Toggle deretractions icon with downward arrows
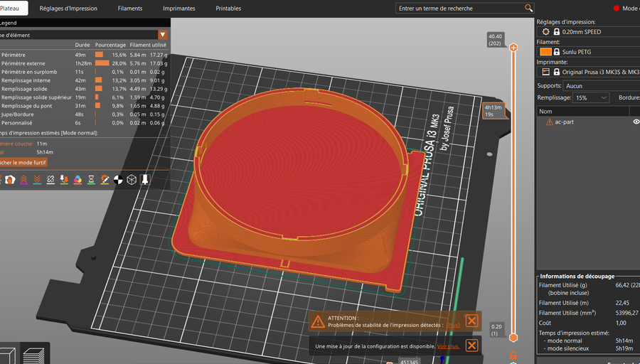The image size is (640, 364). [37, 180]
